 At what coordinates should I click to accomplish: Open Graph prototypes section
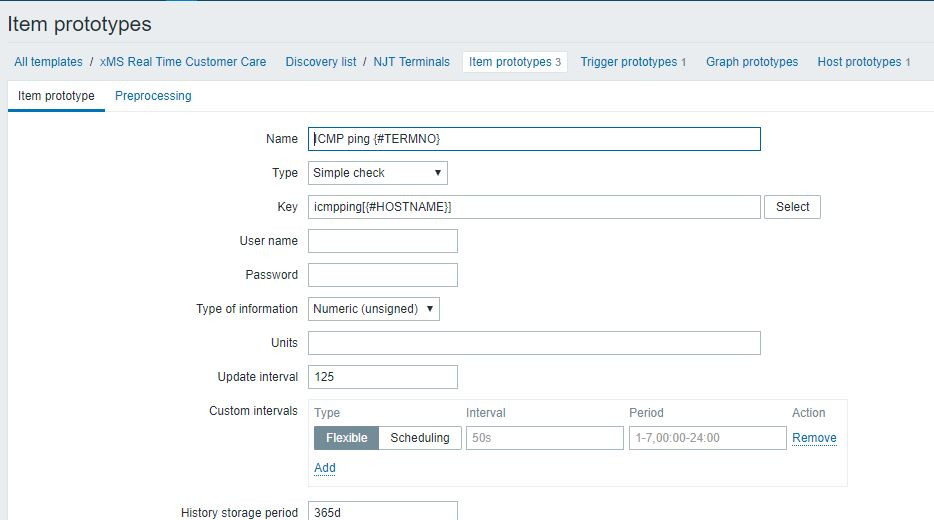pyautogui.click(x=752, y=62)
